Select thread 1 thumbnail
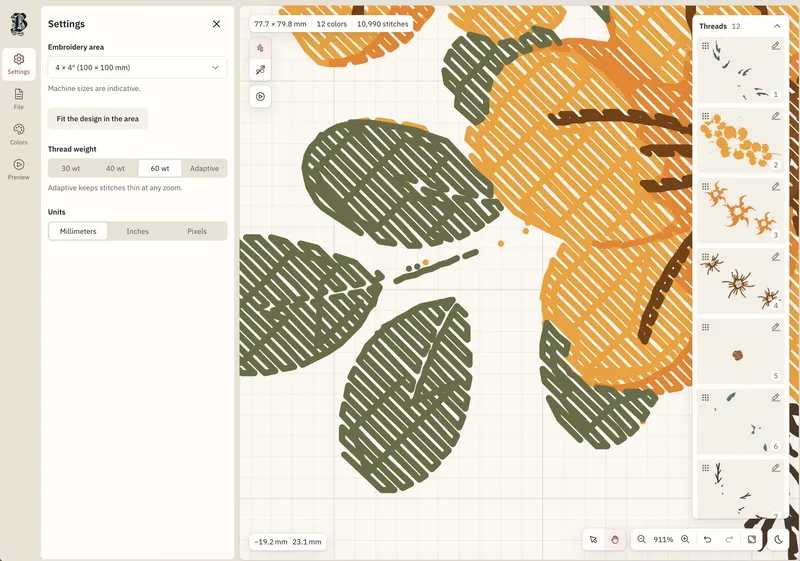The width and height of the screenshot is (800, 561). pyautogui.click(x=740, y=70)
